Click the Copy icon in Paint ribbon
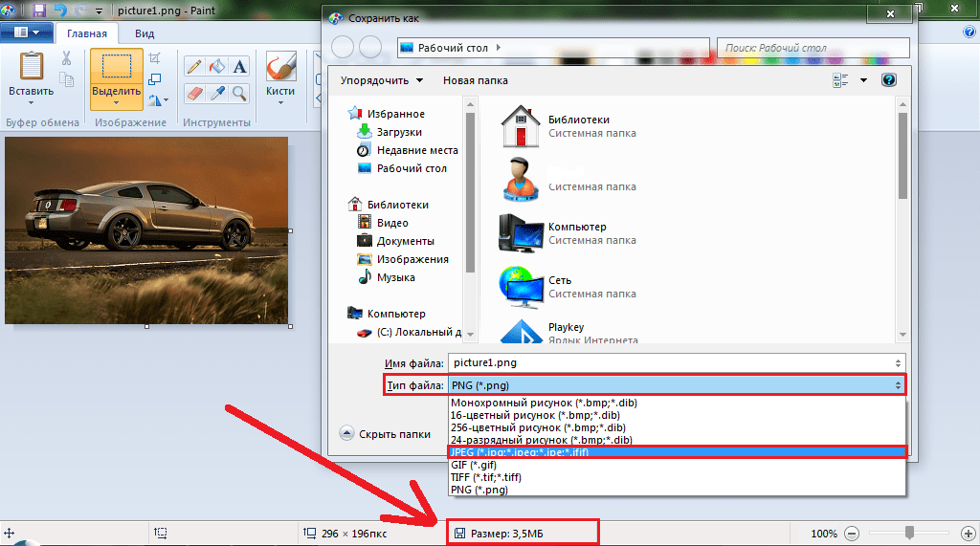 tap(66, 79)
